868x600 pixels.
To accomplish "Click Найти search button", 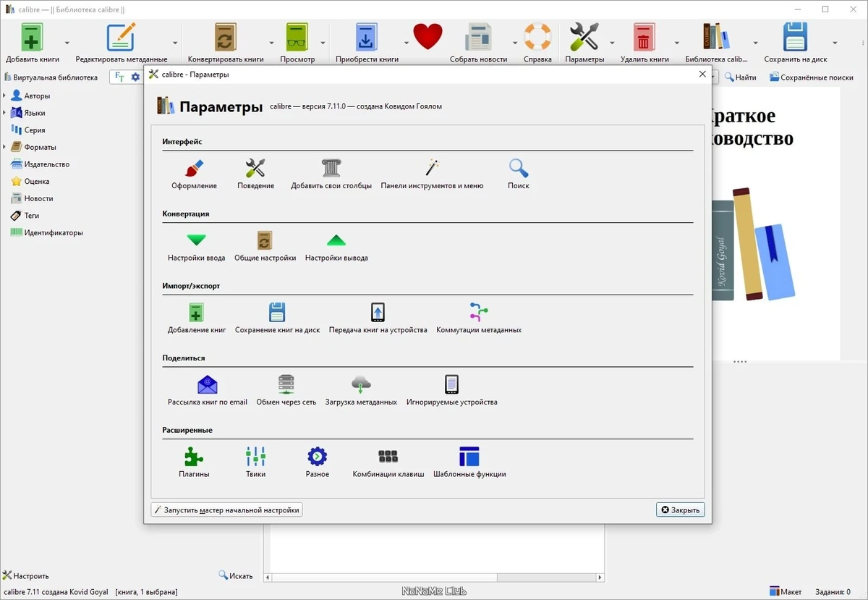I will click(741, 77).
